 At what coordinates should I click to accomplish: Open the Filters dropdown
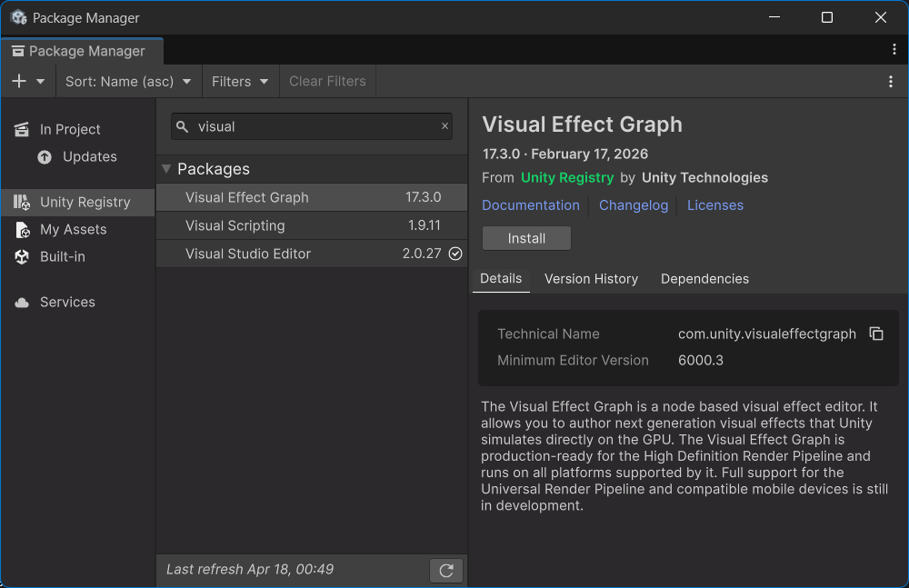pyautogui.click(x=240, y=81)
